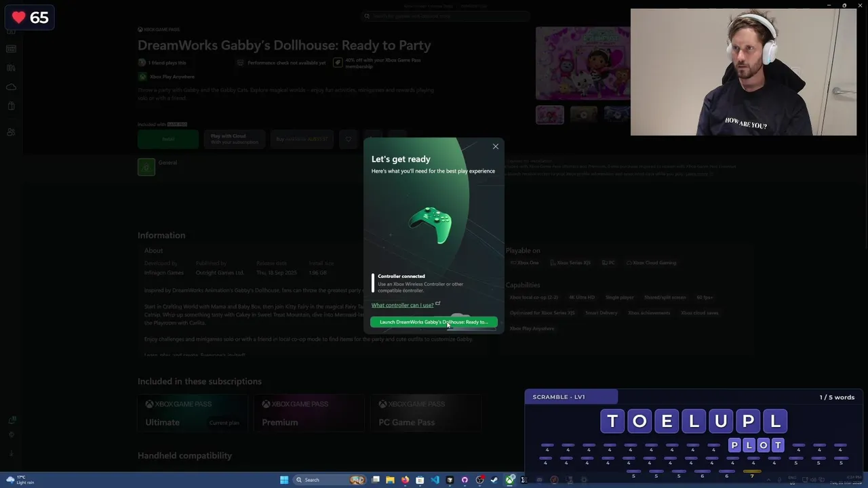Click the Single player capability tag

click(x=619, y=298)
